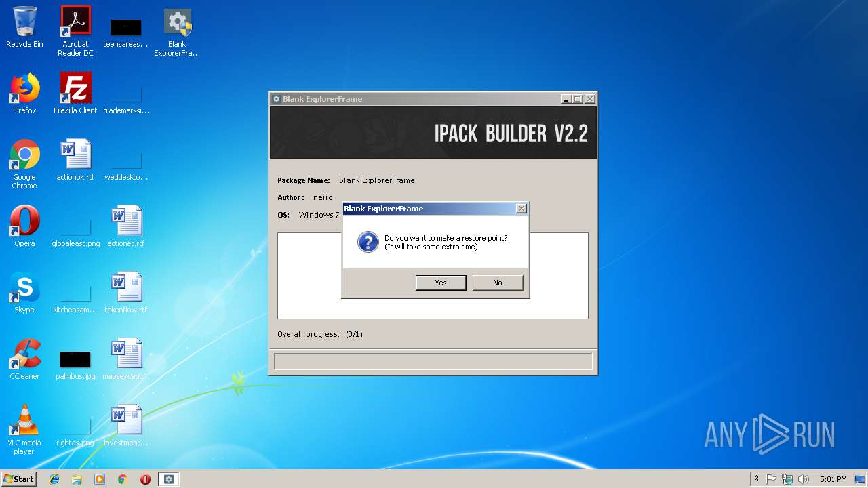Open the Start menu
The height and width of the screenshot is (488, 868).
(18, 479)
